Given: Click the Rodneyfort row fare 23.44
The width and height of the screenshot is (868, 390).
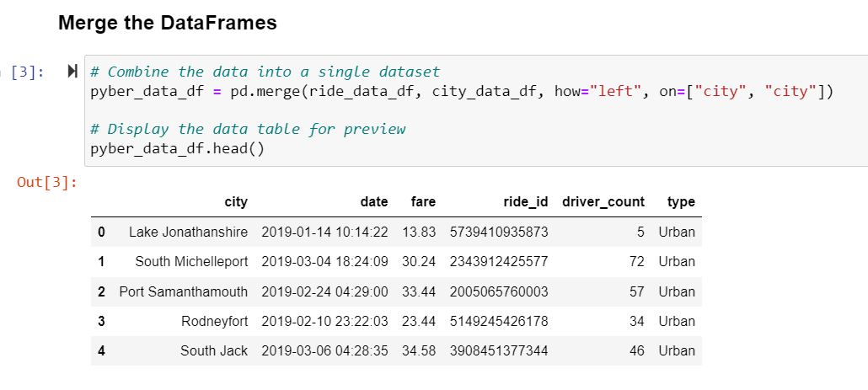Looking at the screenshot, I should (419, 321).
